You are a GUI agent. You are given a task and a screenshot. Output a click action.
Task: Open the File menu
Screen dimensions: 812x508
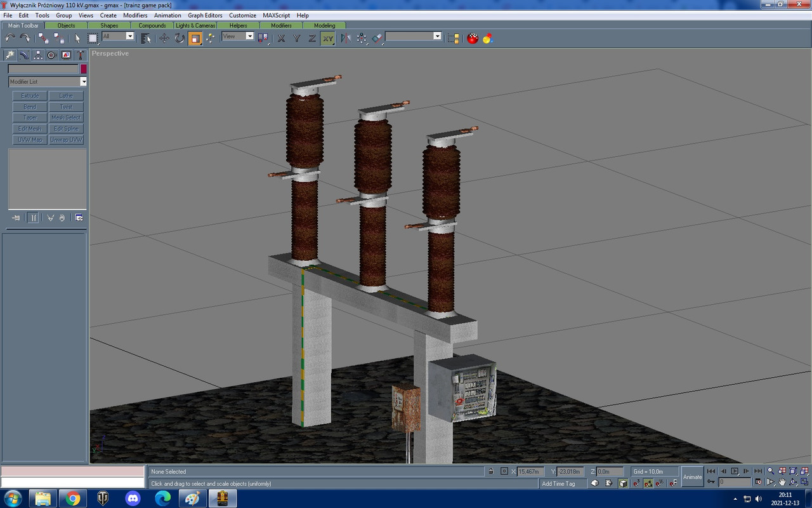pos(8,15)
